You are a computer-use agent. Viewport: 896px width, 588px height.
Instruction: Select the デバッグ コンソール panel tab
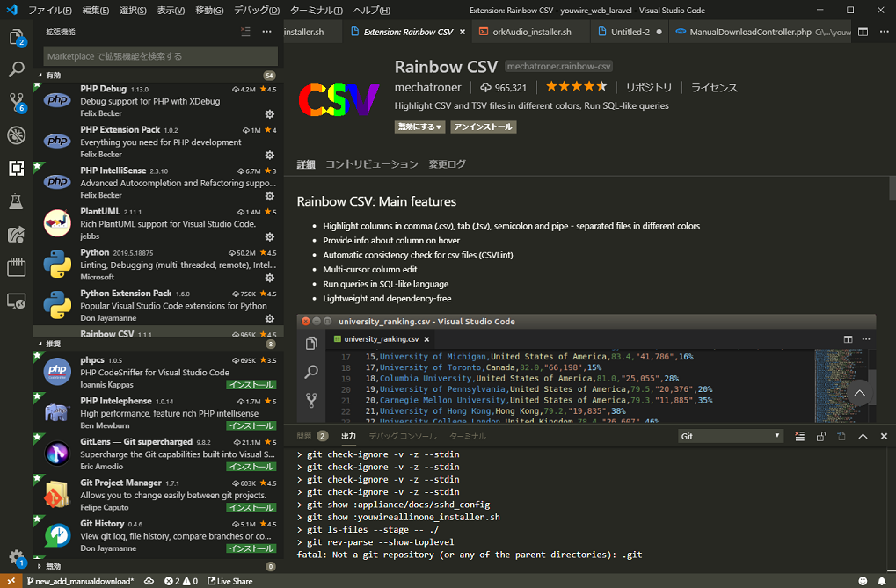pyautogui.click(x=403, y=437)
